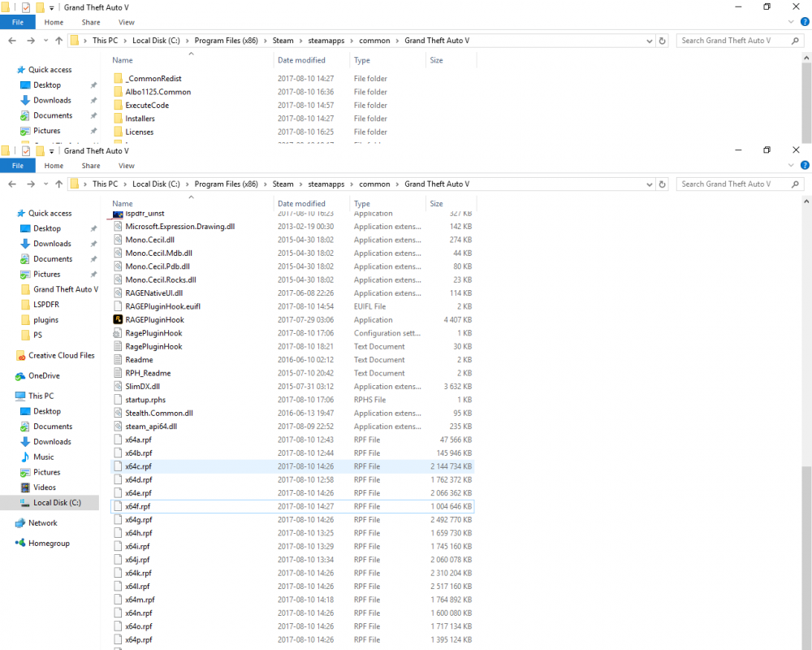The width and height of the screenshot is (812, 650).
Task: Open Home tab in upper window
Action: coord(54,22)
